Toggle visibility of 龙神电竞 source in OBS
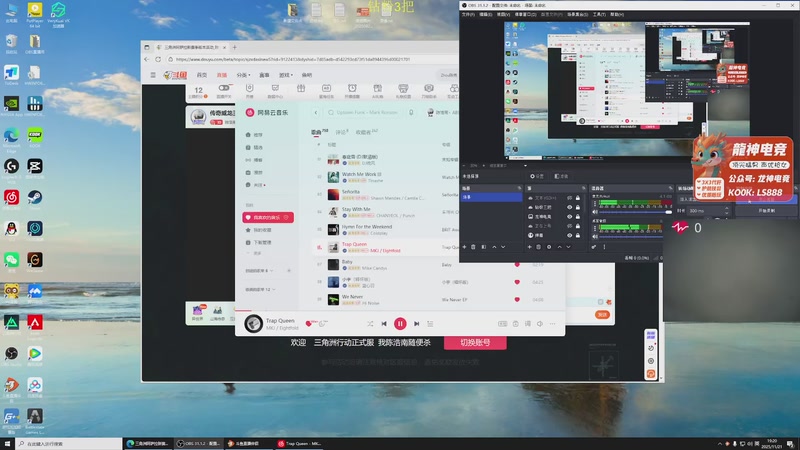 tap(569, 216)
